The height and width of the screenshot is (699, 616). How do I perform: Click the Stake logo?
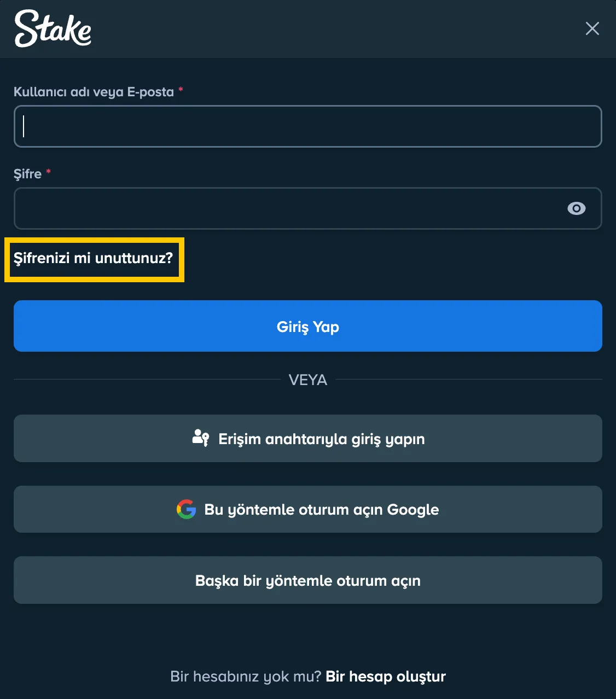[52, 29]
